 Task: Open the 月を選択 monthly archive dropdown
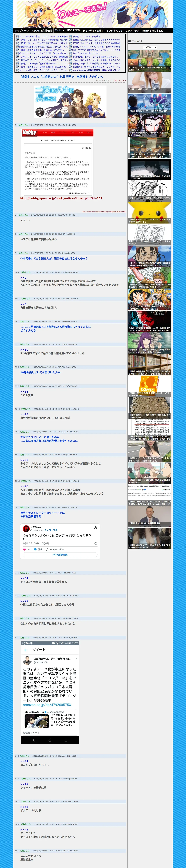(x=150, y=47)
